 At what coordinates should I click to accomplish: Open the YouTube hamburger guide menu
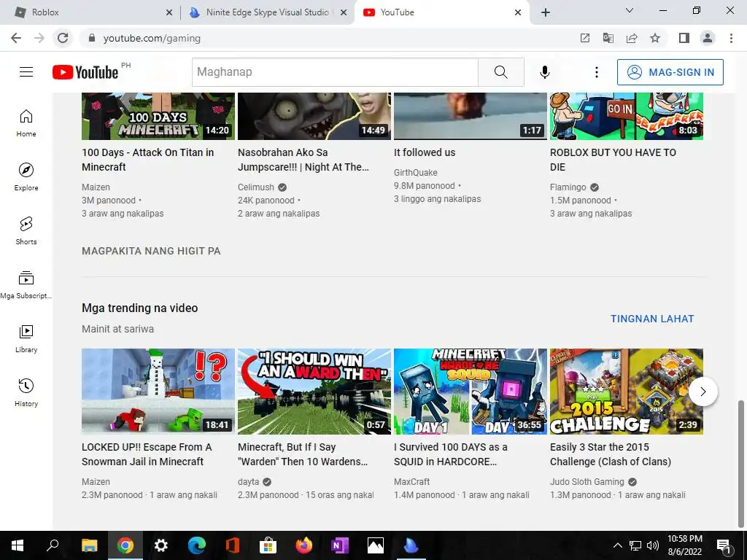coord(26,72)
